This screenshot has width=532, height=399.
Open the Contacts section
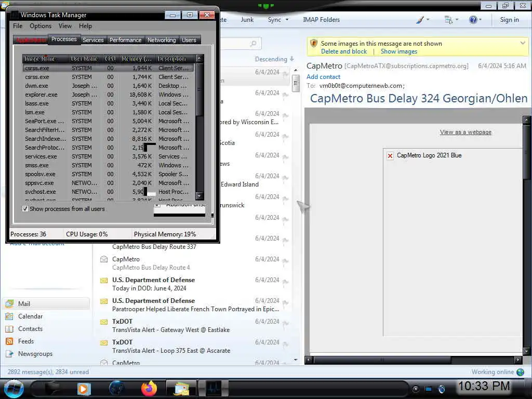(30, 329)
